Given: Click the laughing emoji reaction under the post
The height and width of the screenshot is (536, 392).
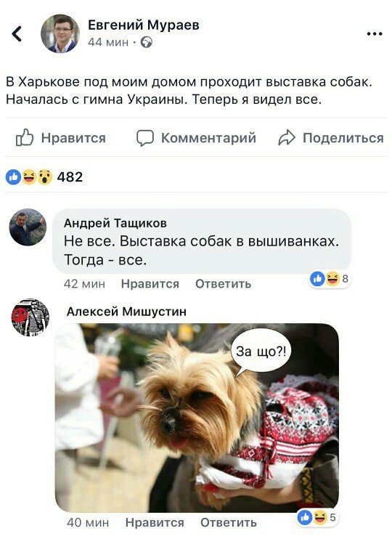Looking at the screenshot, I should (x=29, y=176).
